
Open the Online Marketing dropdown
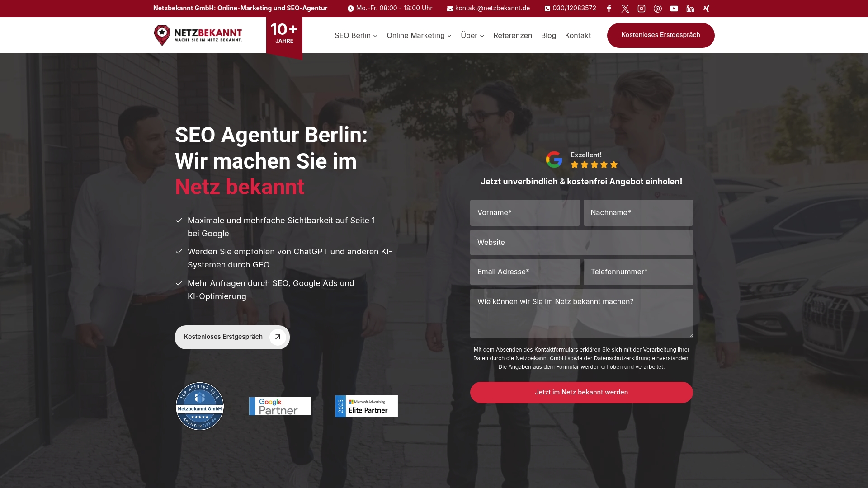click(418, 35)
